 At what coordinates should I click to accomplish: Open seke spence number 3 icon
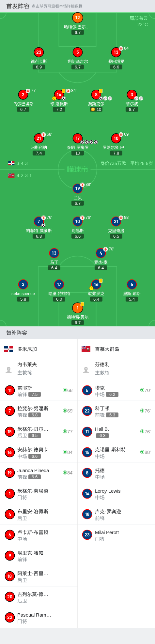(x=23, y=284)
